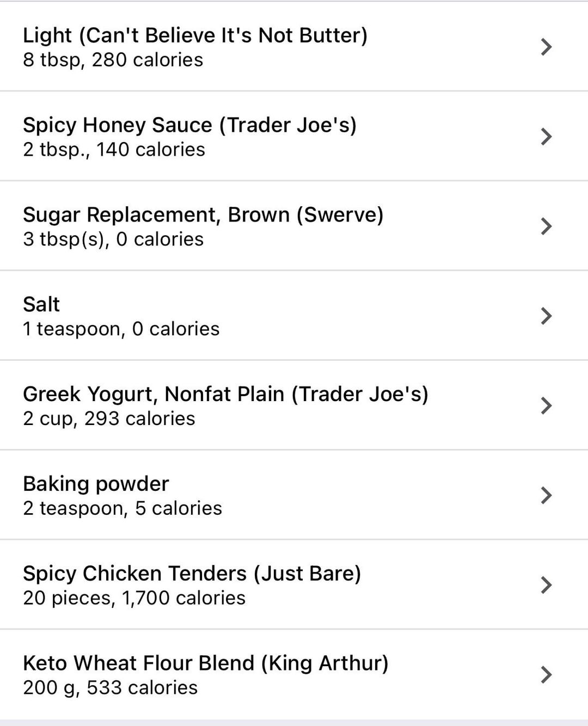Open Greek Yogurt details via chevron
The width and height of the screenshot is (588, 726).
pyautogui.click(x=546, y=405)
